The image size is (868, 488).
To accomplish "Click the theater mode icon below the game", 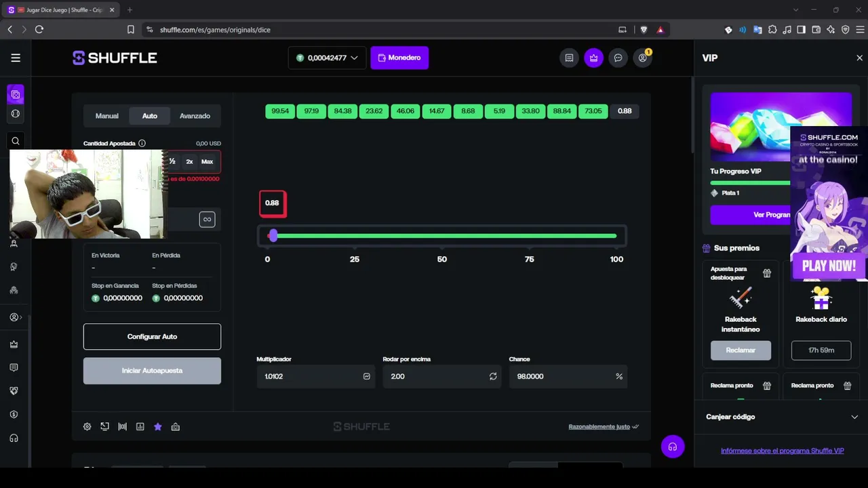I will 105,427.
